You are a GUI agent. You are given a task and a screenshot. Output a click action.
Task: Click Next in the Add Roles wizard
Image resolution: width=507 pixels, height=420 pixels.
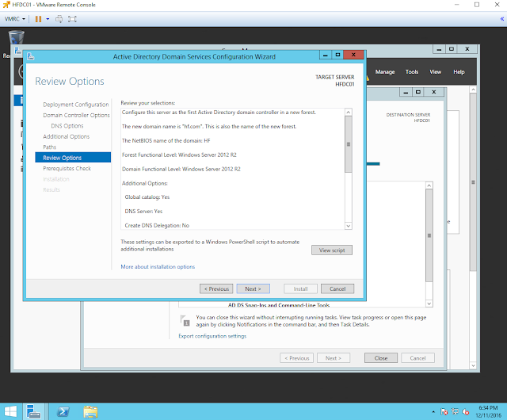point(334,358)
